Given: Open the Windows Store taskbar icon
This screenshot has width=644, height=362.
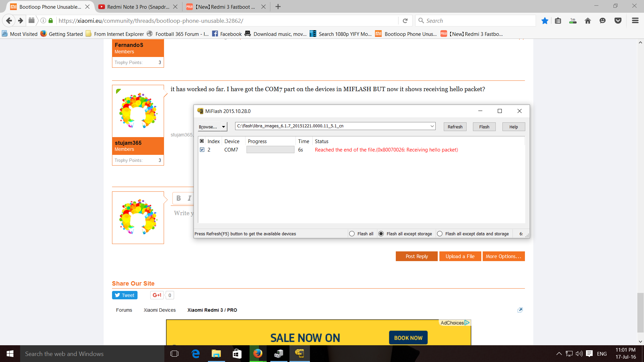Looking at the screenshot, I should coord(237,354).
